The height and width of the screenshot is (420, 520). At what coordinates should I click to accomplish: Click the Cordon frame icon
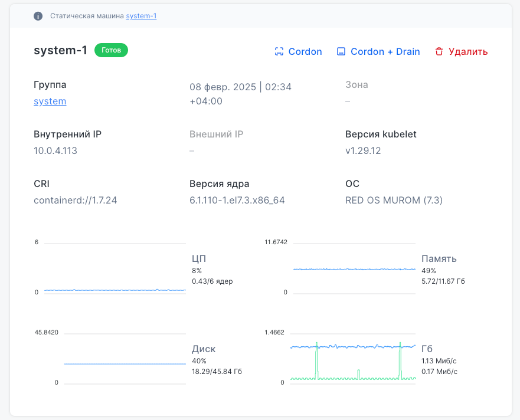point(279,51)
